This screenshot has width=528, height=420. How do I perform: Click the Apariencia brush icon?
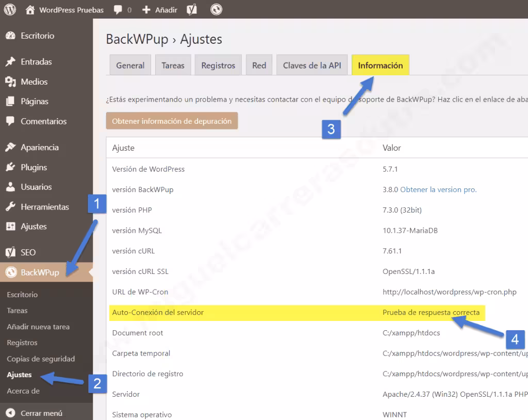(10, 147)
